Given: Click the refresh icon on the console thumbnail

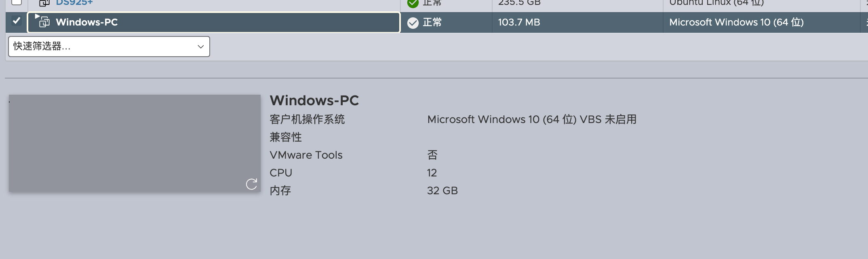Looking at the screenshot, I should click(x=251, y=184).
